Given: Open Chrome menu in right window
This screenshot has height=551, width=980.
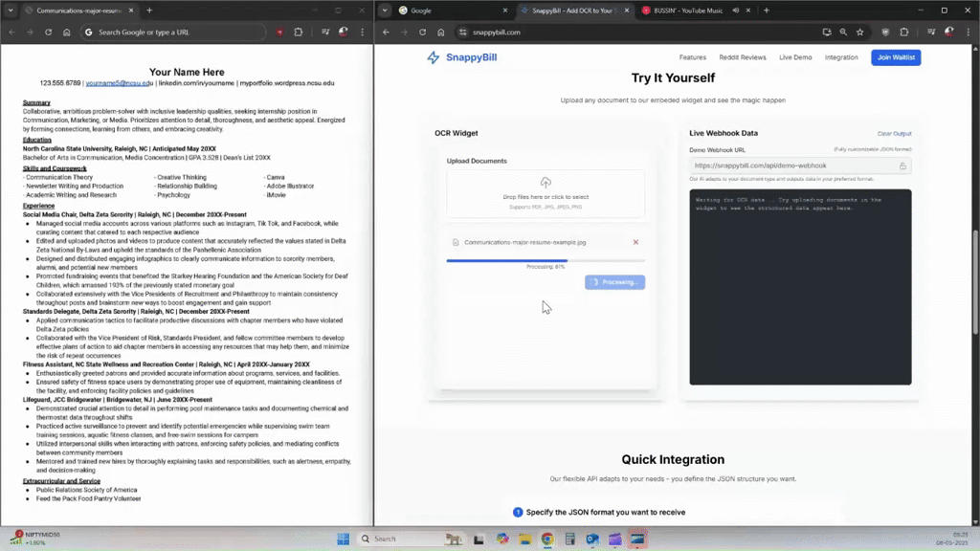Looking at the screenshot, I should pos(969,33).
